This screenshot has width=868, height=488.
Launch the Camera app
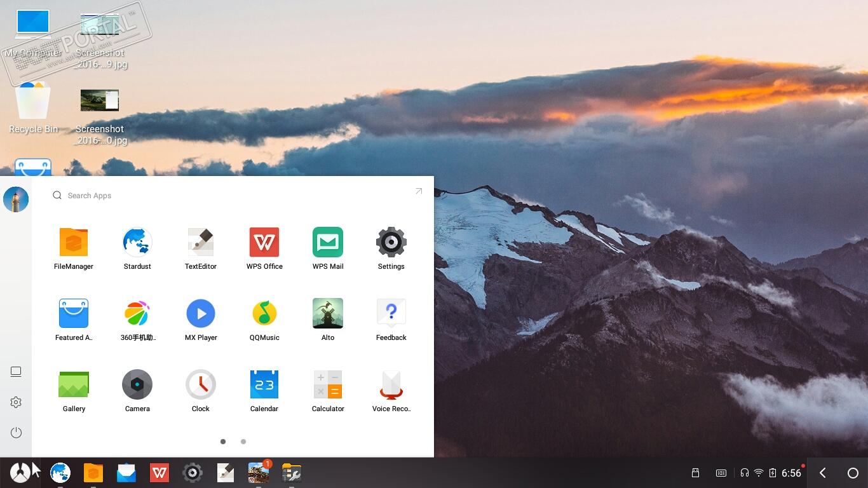(137, 391)
